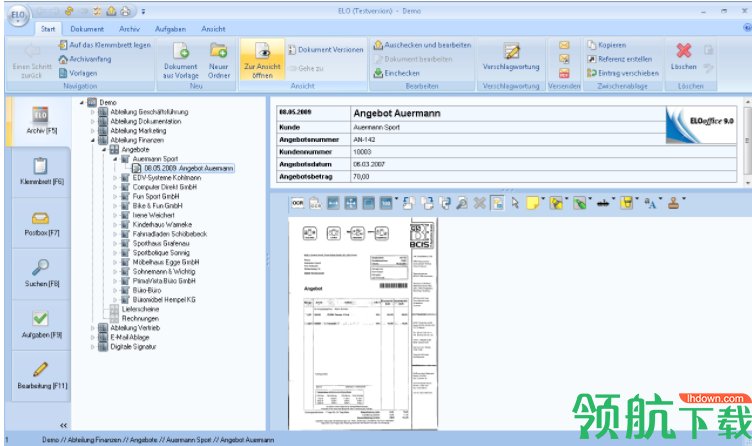Switch to the Dokument ribbon tab
Screen dimensions: 752x446
[87, 29]
